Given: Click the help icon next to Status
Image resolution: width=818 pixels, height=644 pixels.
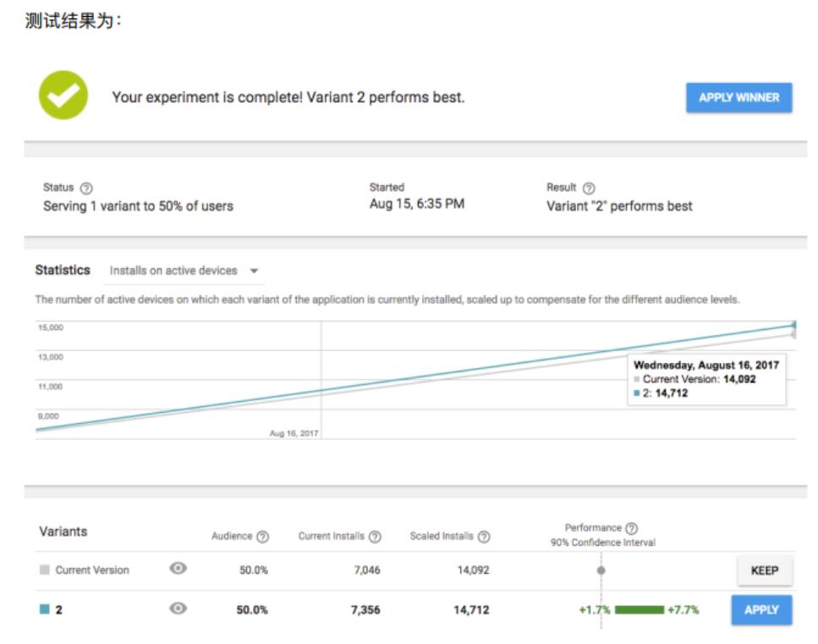Looking at the screenshot, I should click(x=85, y=188).
